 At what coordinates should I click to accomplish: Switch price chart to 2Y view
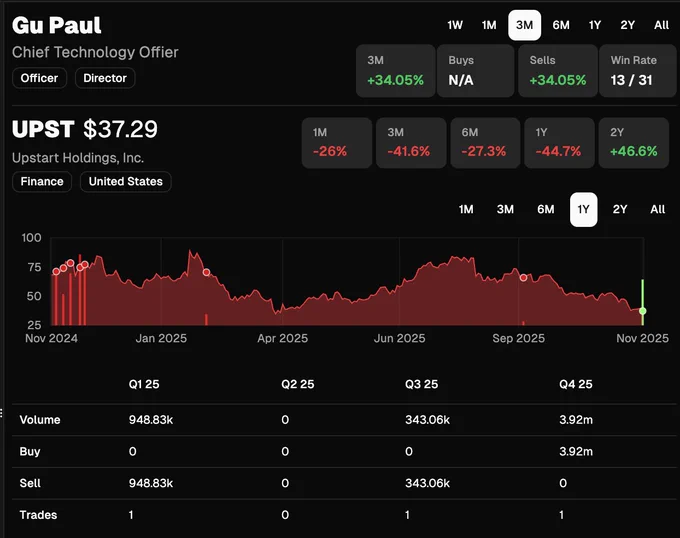click(x=620, y=209)
